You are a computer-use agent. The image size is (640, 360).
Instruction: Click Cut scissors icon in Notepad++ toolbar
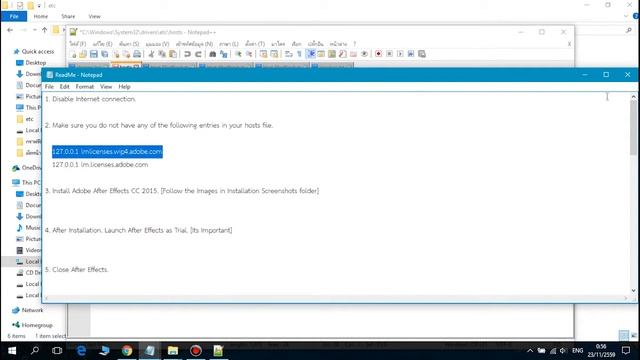(151, 54)
